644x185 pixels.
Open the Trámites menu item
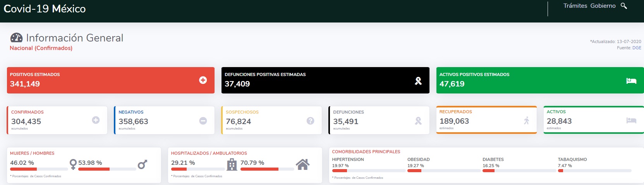[575, 6]
